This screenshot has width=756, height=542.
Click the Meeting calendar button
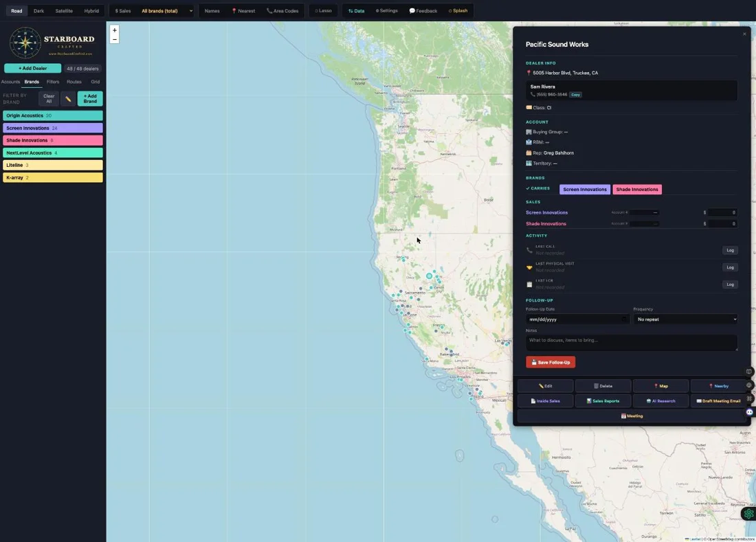[x=632, y=416]
